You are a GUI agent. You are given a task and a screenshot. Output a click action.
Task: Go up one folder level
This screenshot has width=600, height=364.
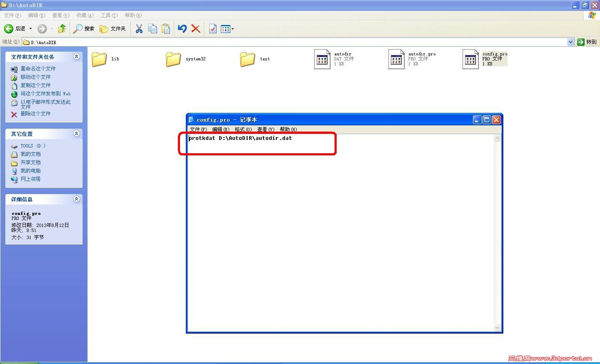[x=62, y=29]
